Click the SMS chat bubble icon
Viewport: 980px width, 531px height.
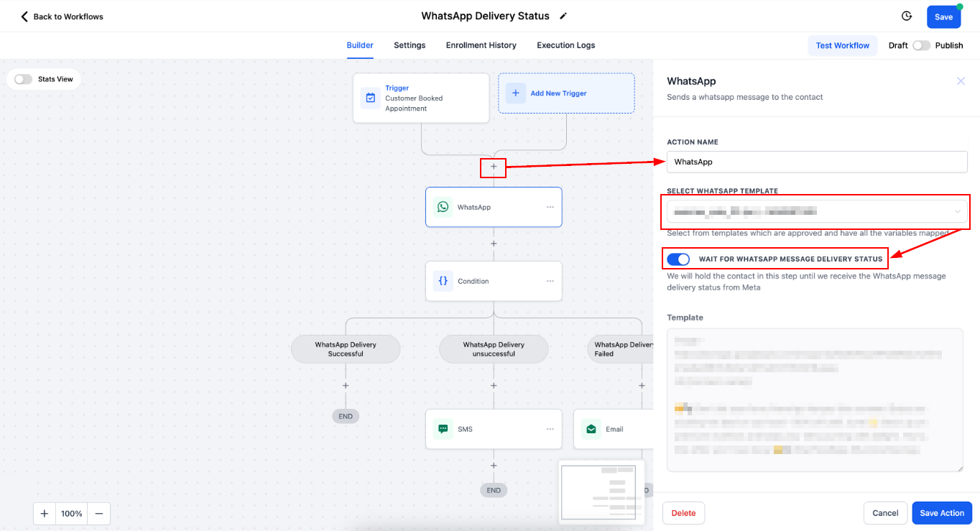(443, 429)
